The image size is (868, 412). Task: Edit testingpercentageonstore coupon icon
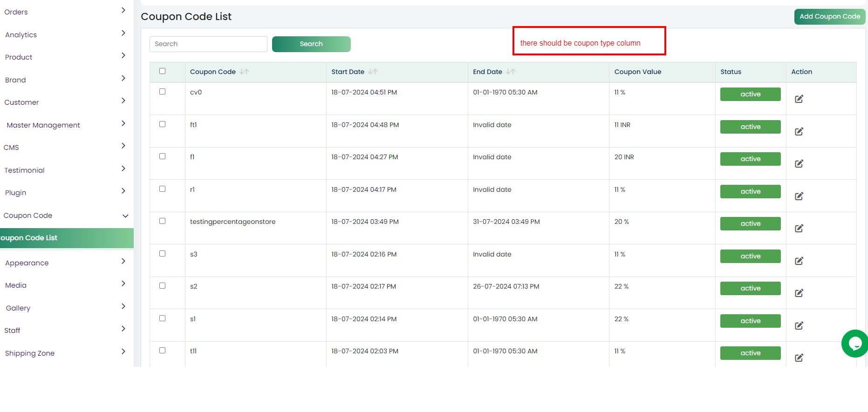click(x=799, y=228)
